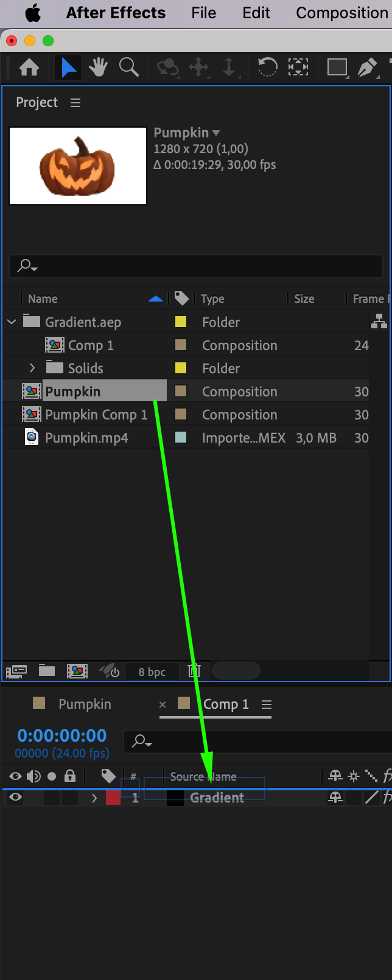Select the Pen tool

(x=367, y=67)
